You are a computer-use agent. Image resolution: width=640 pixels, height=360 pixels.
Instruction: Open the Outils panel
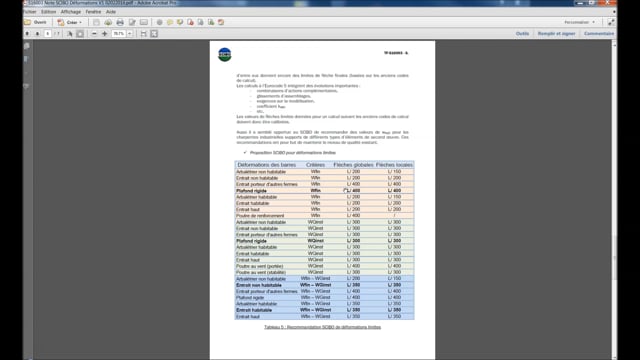coord(522,33)
